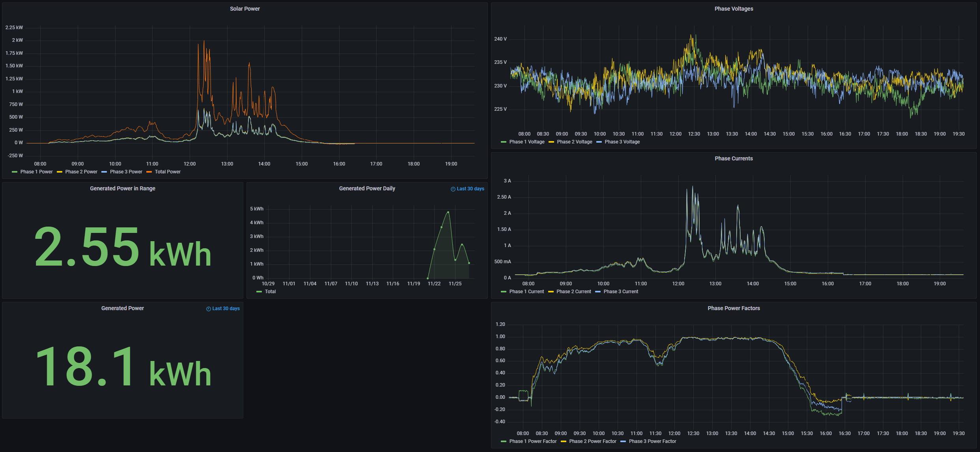Expand the Phase Voltages panel title menu

(734, 9)
